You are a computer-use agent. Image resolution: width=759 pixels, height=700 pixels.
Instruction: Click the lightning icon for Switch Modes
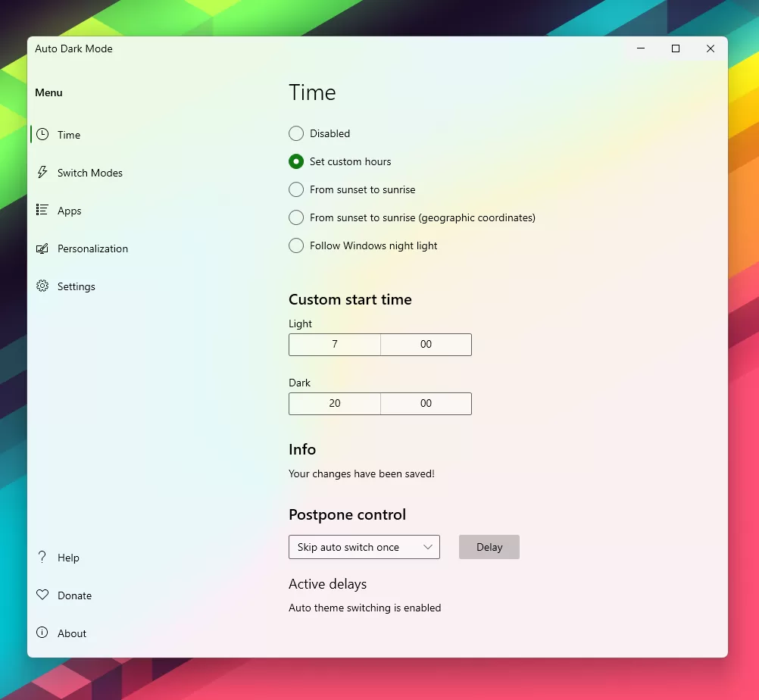[x=42, y=172]
